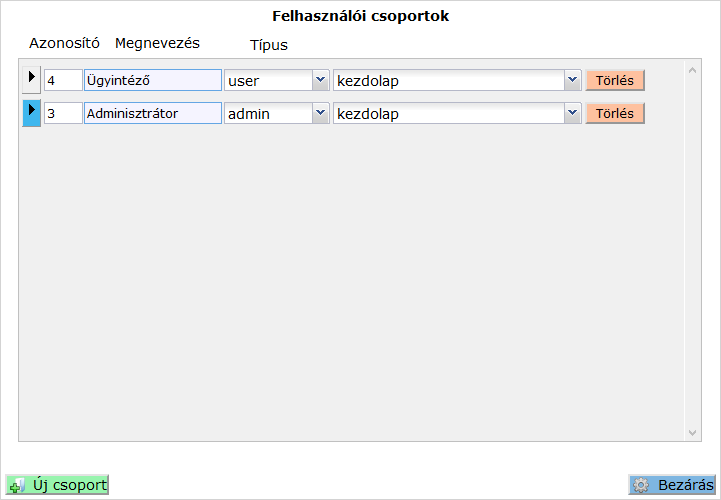Click the ID field containing 4
Image resolution: width=721 pixels, height=500 pixels.
[62, 81]
